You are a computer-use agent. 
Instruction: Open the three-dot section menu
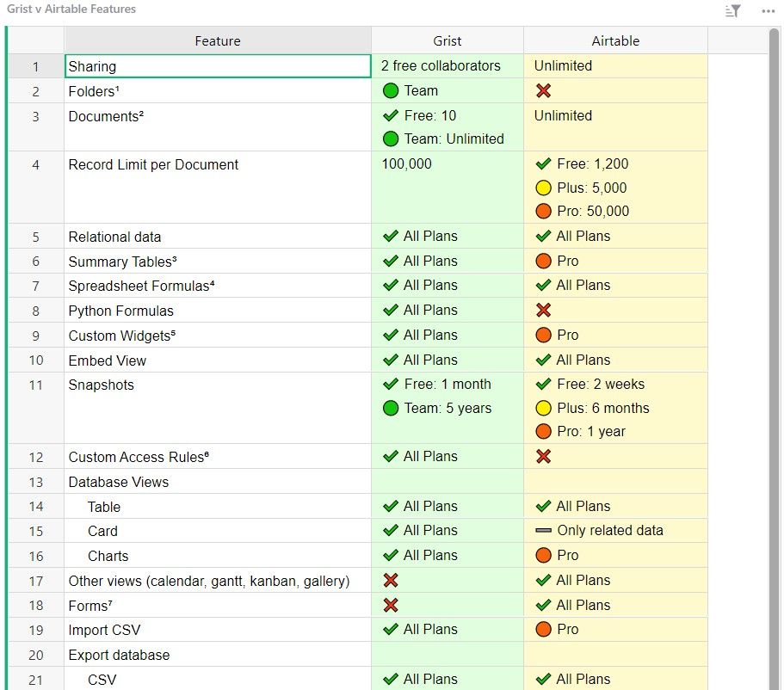coord(768,11)
